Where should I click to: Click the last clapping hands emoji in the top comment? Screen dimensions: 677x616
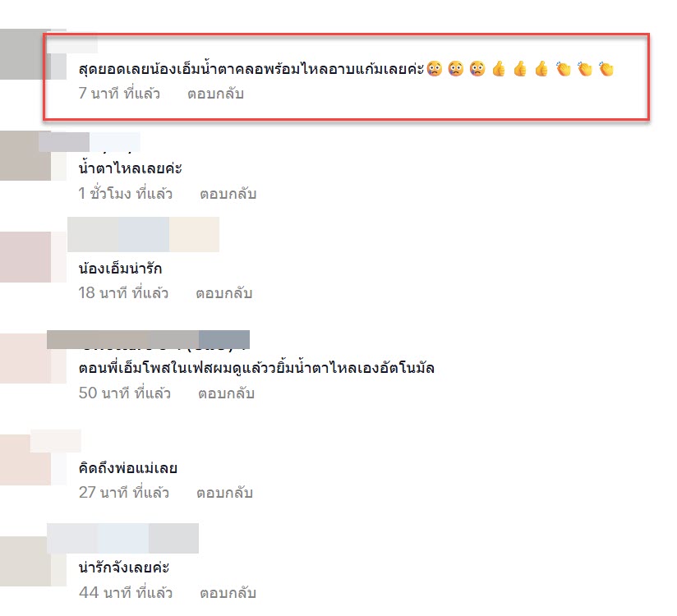[606, 69]
